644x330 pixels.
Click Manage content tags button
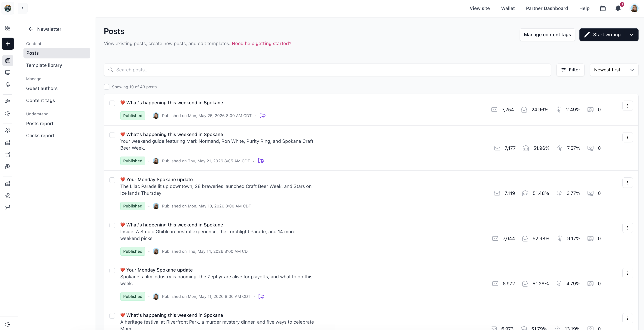[547, 35]
